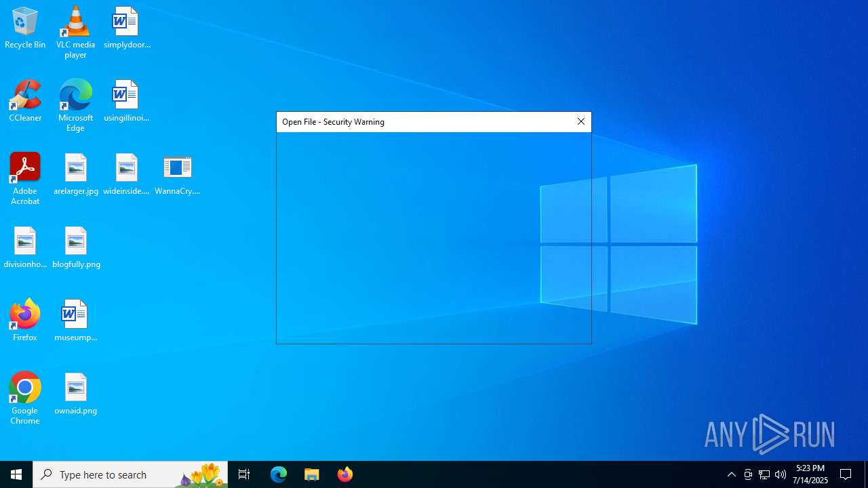Viewport: 868px width, 488px height.
Task: Select the museump Word document icon
Action: [x=75, y=321]
